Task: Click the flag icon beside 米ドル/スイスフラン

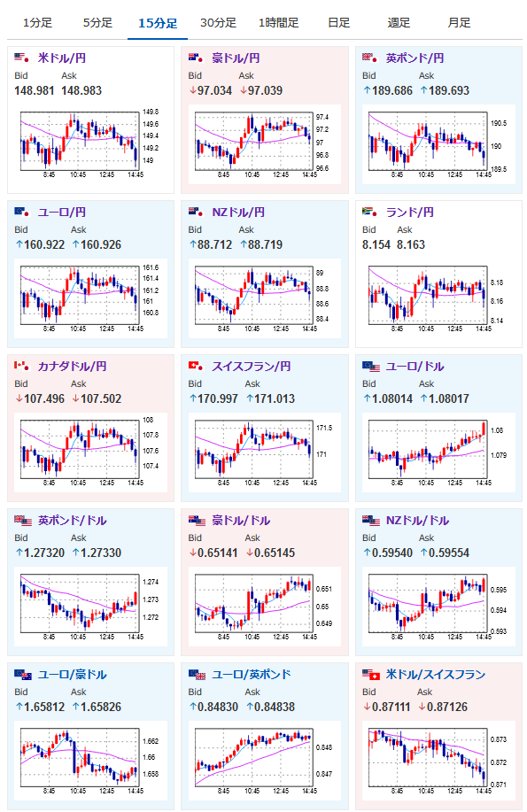Action: click(x=371, y=674)
